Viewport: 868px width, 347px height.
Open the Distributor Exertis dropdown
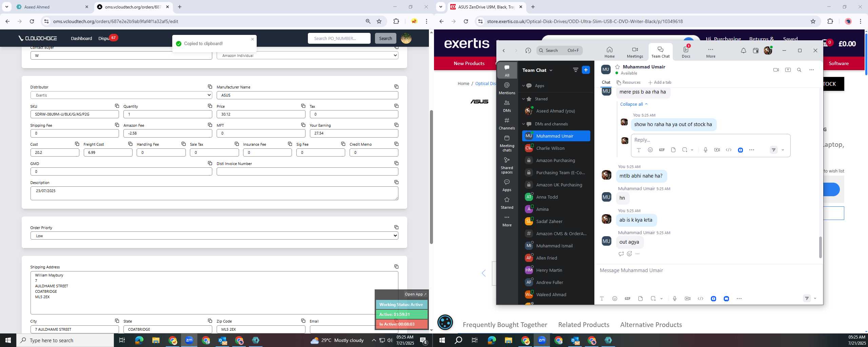coord(121,95)
